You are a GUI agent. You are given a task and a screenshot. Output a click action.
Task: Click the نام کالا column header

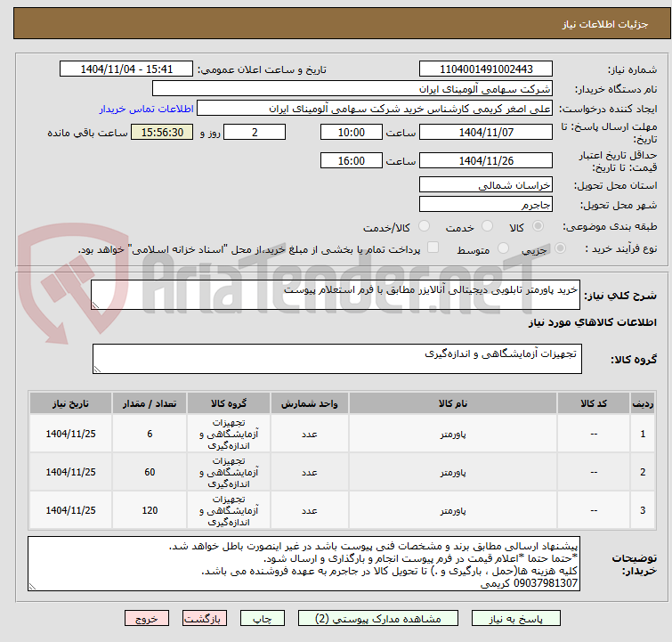[x=453, y=403]
